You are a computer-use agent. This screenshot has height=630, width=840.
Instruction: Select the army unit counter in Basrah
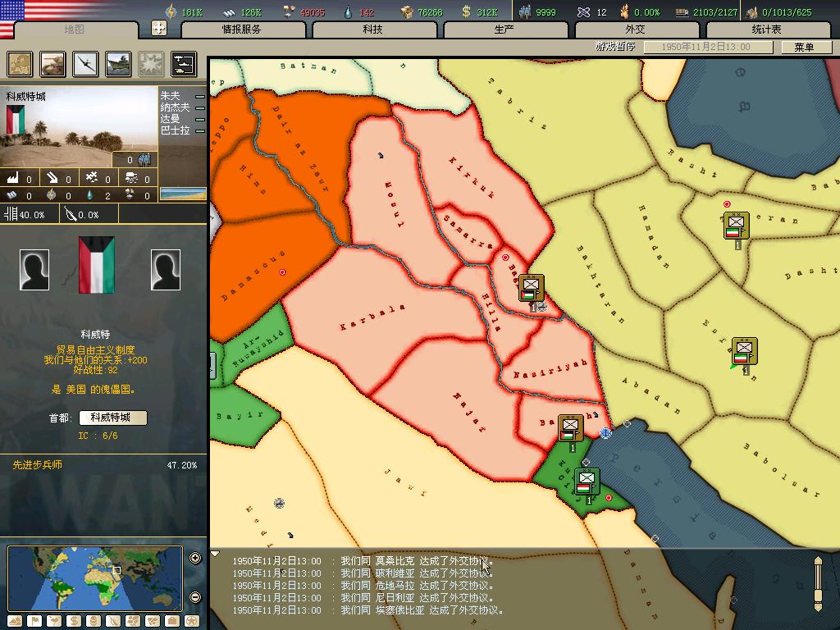571,428
